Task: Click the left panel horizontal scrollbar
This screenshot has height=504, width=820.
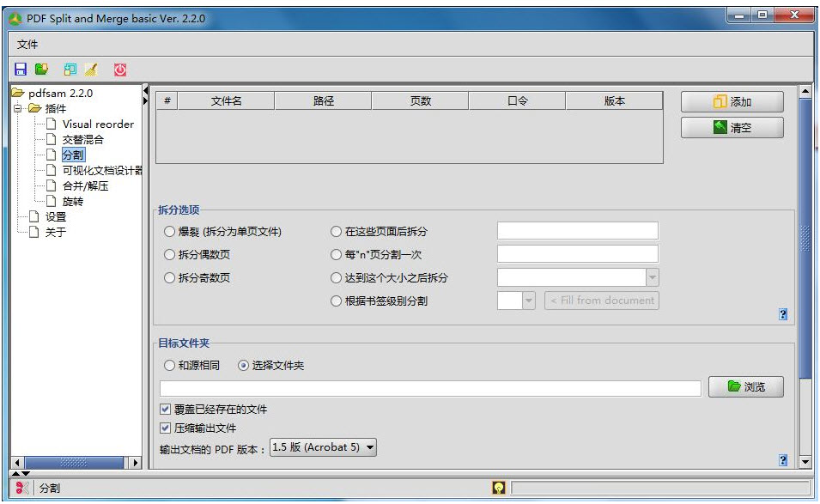Action: point(74,463)
